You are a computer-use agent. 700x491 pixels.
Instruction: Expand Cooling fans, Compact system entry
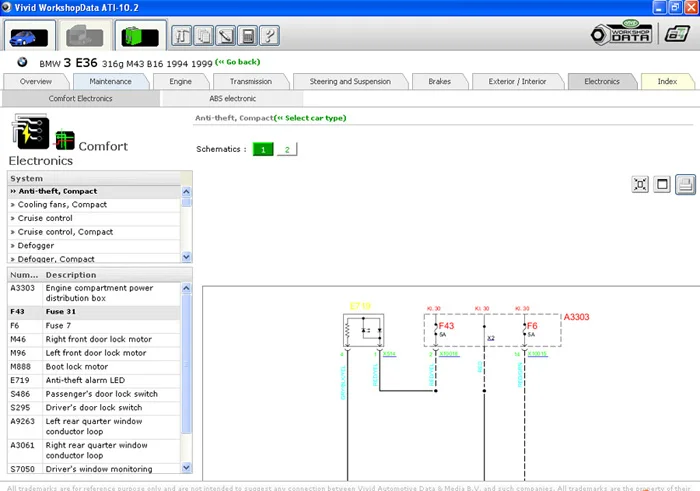tap(62, 204)
